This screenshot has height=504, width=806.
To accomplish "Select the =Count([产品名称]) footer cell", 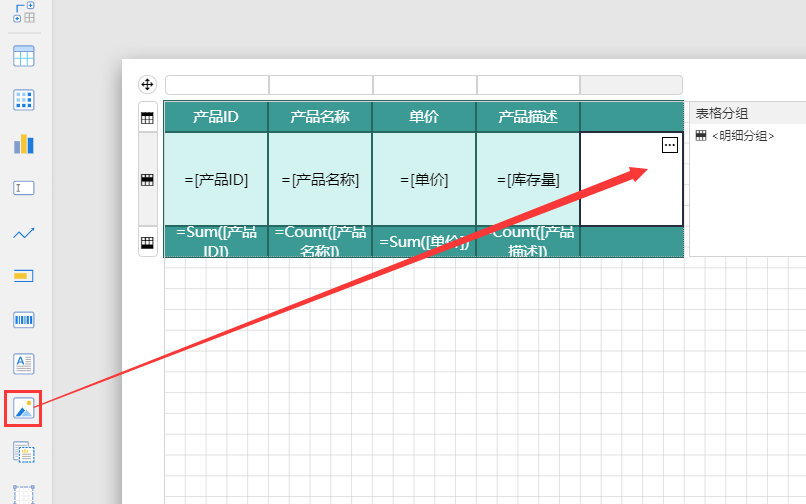I will (x=320, y=242).
